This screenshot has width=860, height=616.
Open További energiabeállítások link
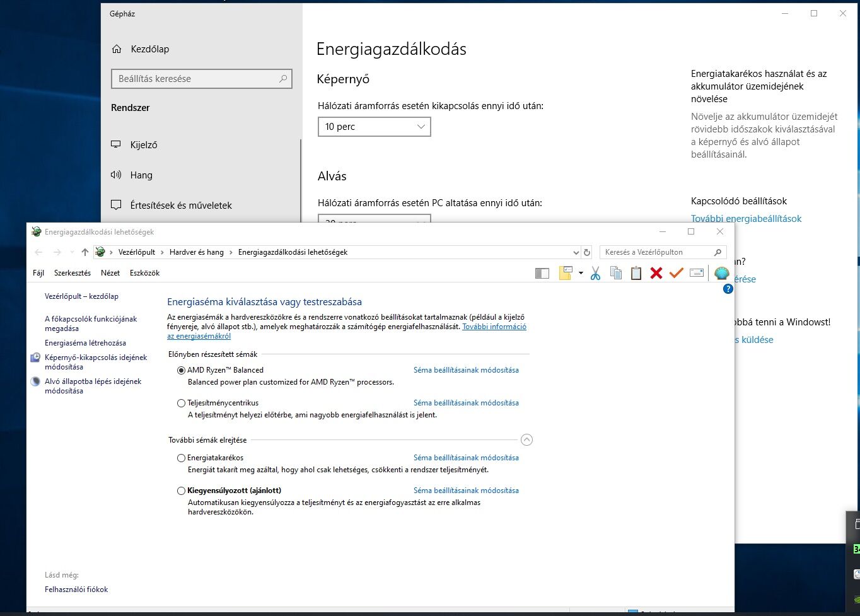click(747, 219)
